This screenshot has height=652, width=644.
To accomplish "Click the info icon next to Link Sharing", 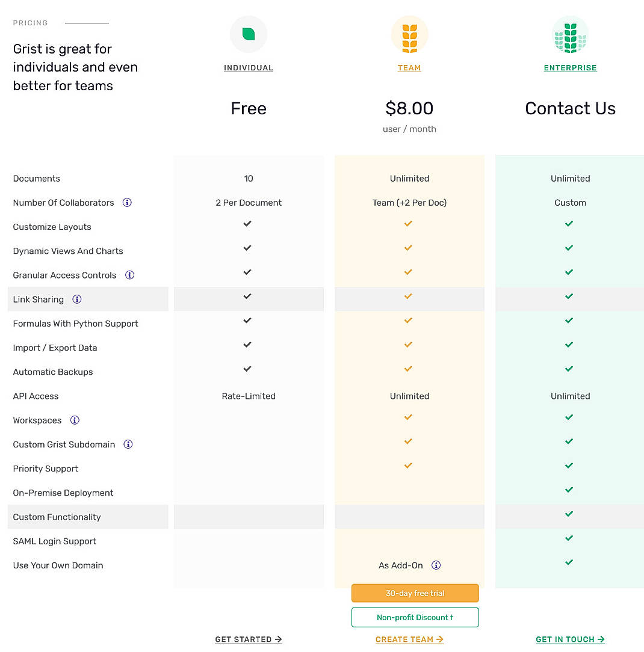I will pyautogui.click(x=76, y=299).
